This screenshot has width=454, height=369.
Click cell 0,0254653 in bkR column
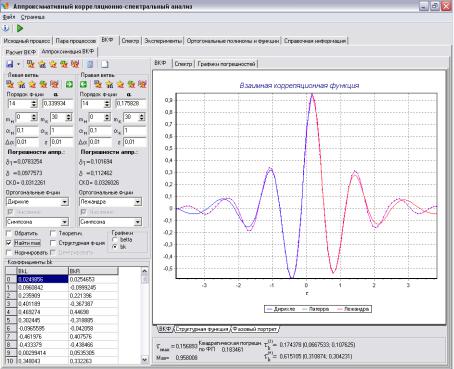[x=93, y=279]
